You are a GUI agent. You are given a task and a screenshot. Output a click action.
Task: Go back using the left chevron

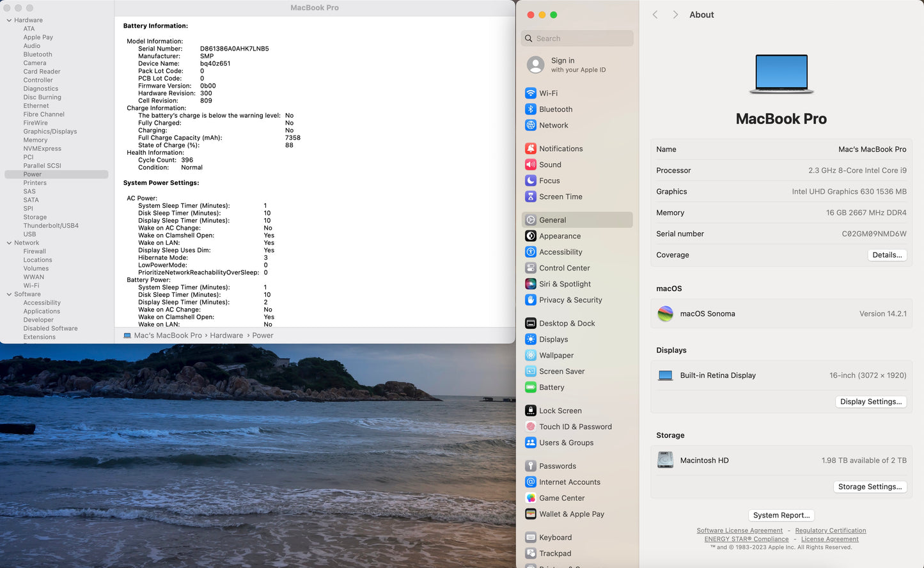(x=655, y=15)
